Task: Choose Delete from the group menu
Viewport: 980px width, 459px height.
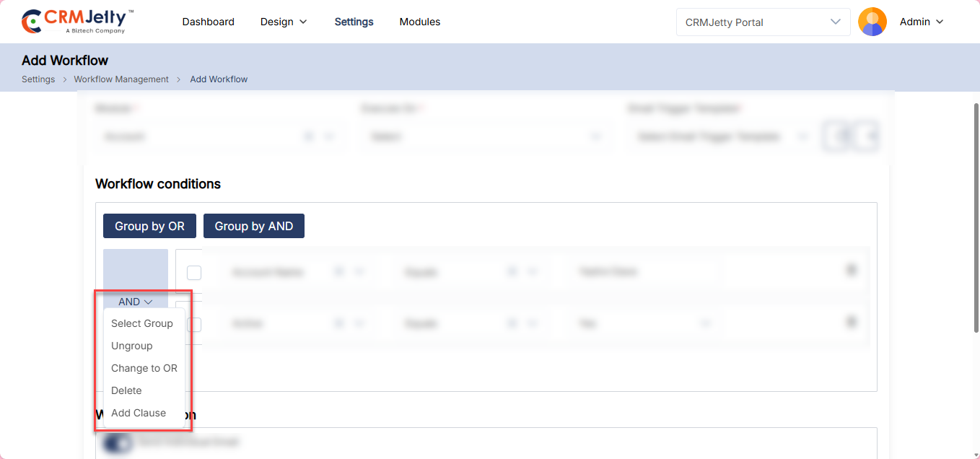Action: (x=126, y=390)
